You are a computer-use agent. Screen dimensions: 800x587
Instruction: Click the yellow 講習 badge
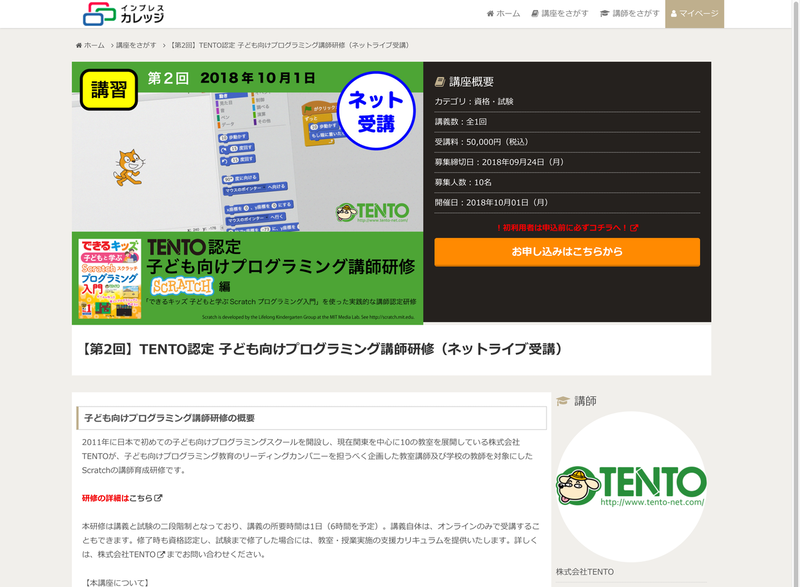point(109,90)
